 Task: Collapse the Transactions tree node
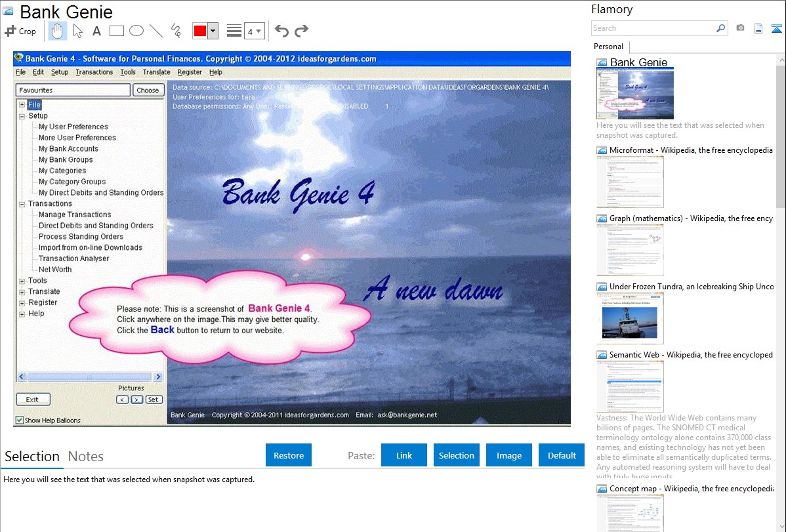point(22,204)
